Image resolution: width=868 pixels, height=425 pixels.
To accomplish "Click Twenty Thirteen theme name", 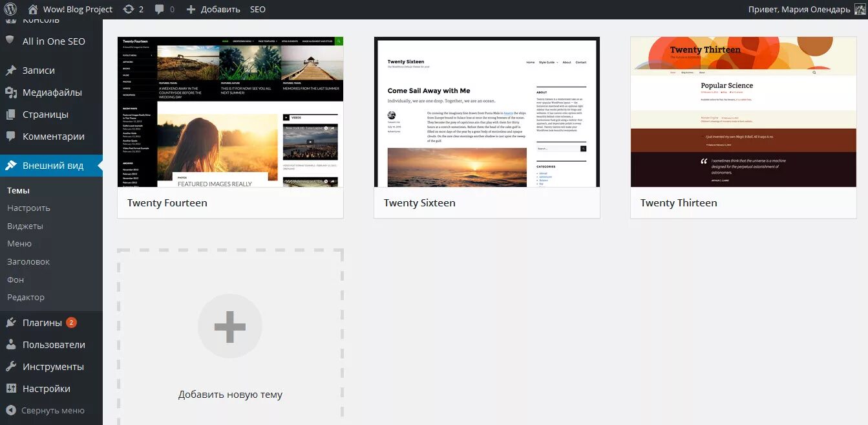I will coord(679,203).
